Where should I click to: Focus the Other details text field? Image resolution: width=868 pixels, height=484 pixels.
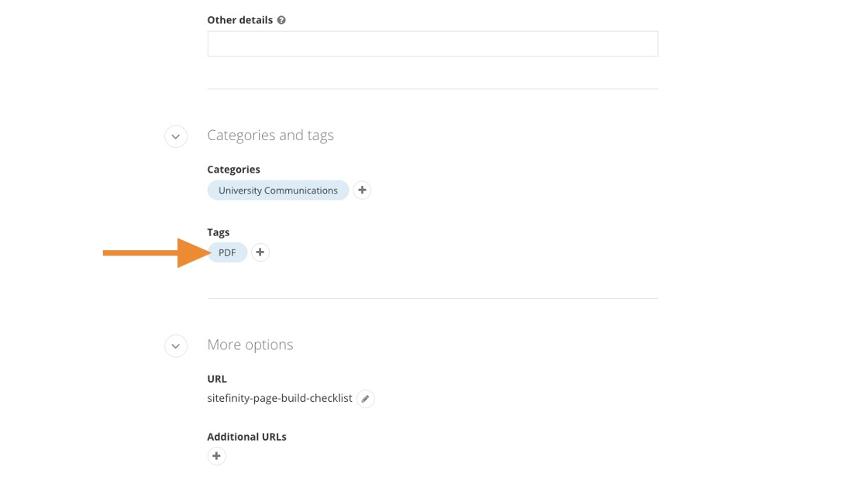tap(432, 43)
